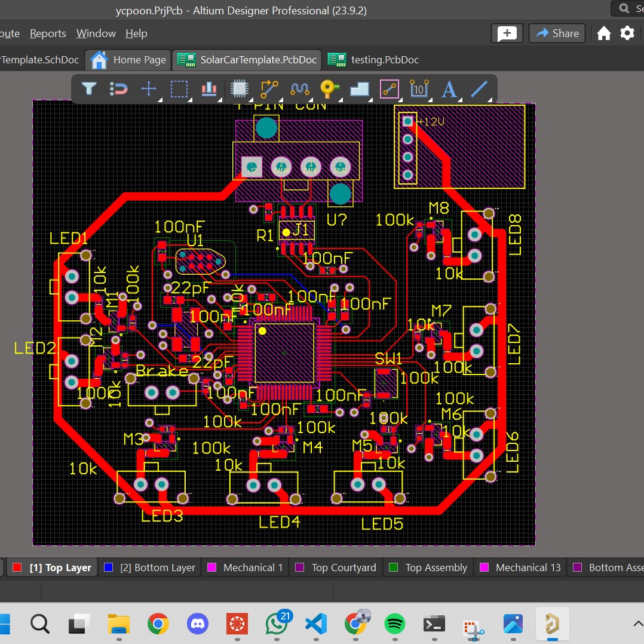Click the Place Polygon Pour icon
644x644 pixels.
coord(360,89)
